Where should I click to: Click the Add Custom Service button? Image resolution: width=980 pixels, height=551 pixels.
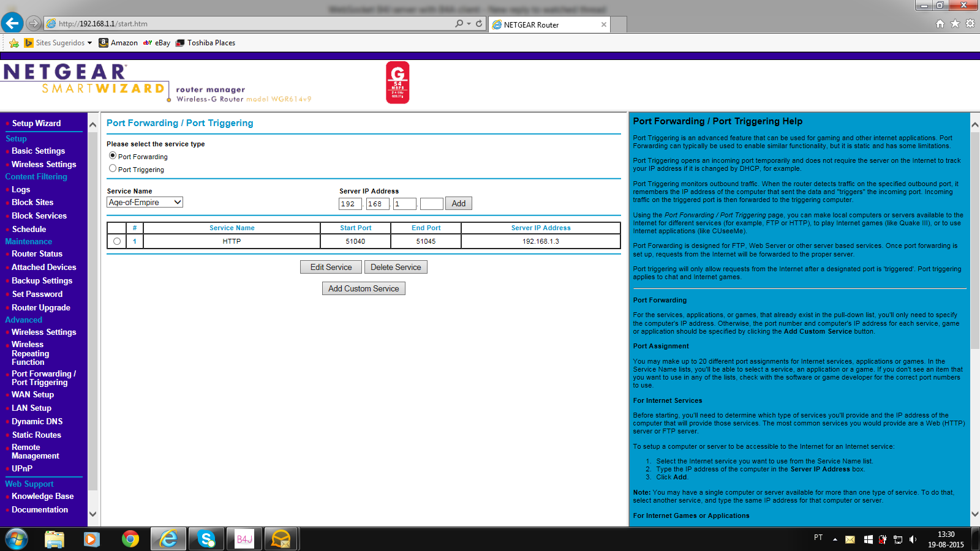(364, 288)
